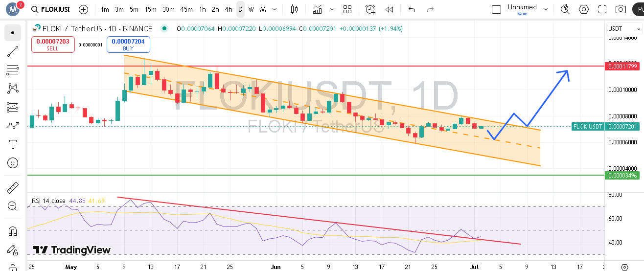Image resolution: width=644 pixels, height=271 pixels.
Task: Switch to the 1h timeframe
Action: point(203,9)
